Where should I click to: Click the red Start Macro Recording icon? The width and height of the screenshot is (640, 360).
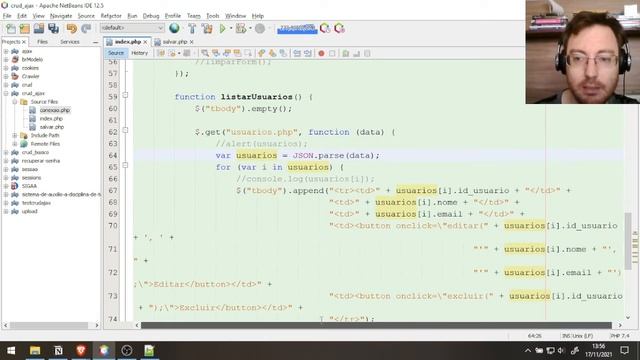click(321, 53)
